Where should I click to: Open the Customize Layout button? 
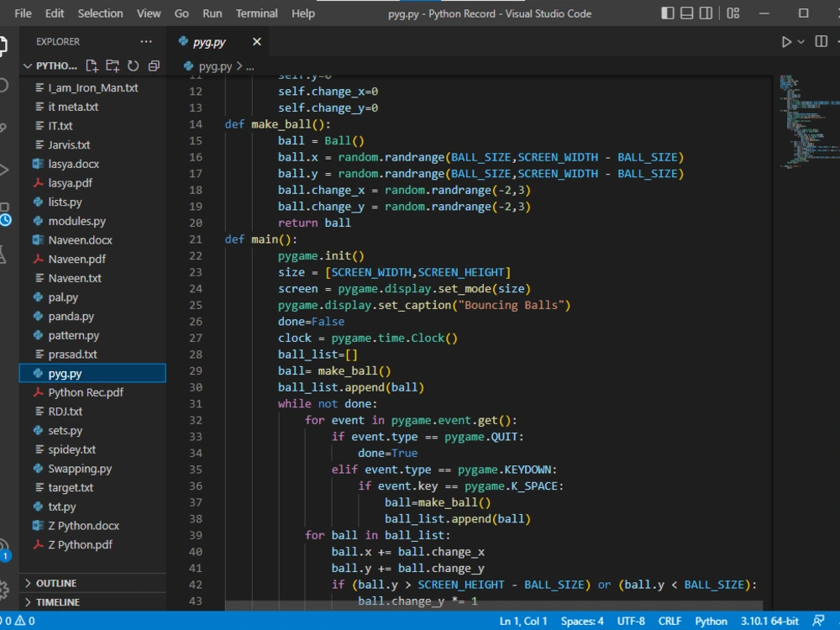(732, 13)
